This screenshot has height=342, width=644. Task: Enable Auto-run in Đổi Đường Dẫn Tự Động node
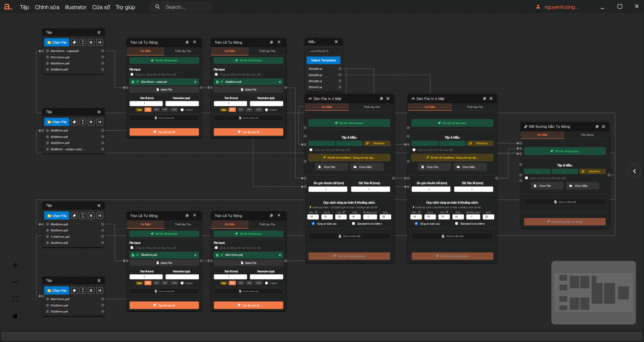(x=527, y=178)
